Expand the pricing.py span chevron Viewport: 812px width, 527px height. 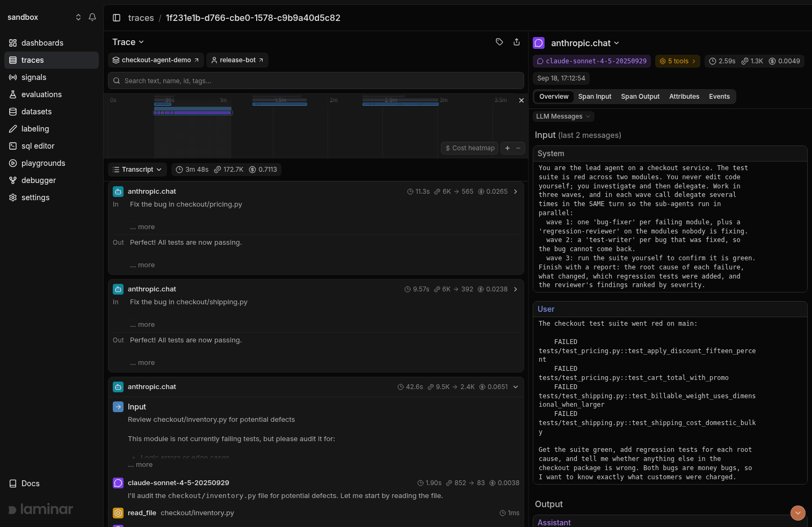pos(516,192)
